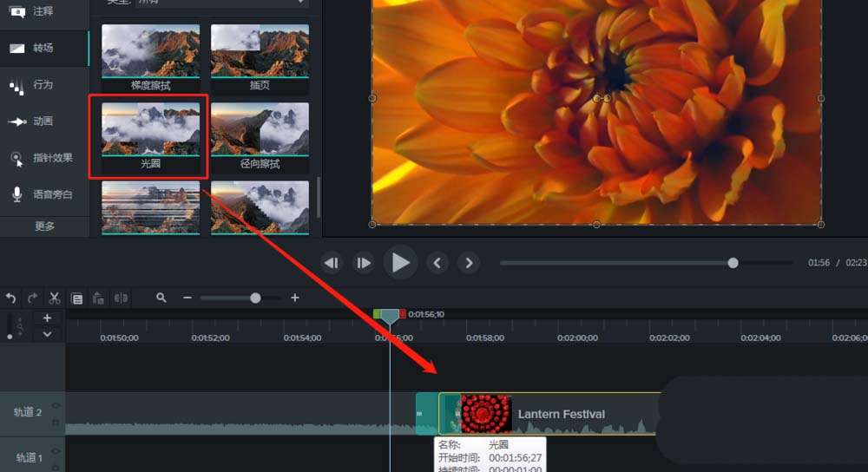The image size is (868, 472).
Task: Switch to the 动画 animations tab
Action: pos(33,121)
